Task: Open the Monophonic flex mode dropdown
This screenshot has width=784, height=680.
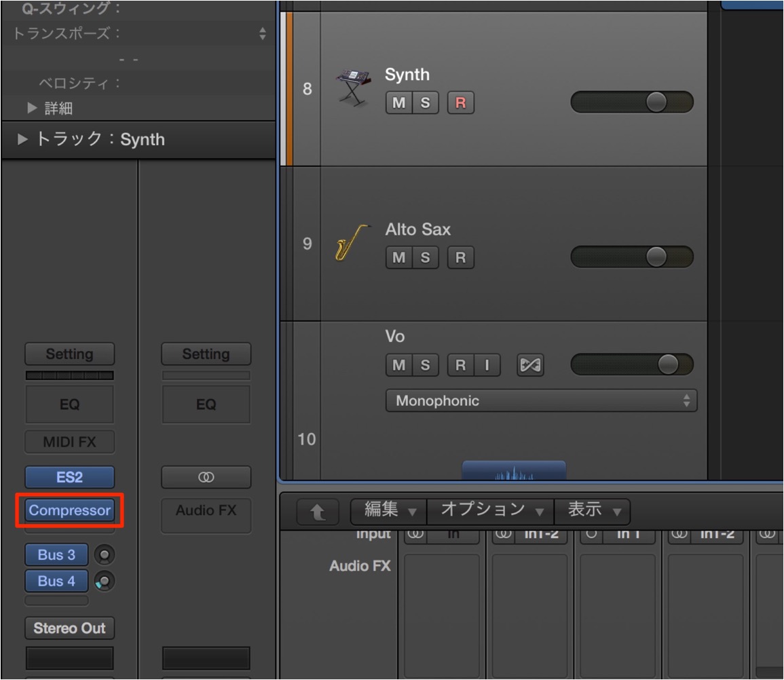Action: (541, 400)
